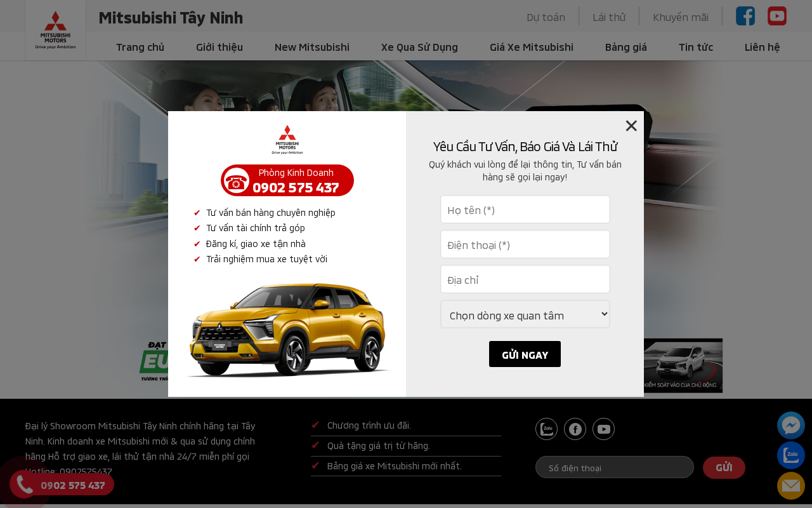Open the YouTube icon in the header
Image resolution: width=812 pixels, height=508 pixels.
[x=777, y=16]
